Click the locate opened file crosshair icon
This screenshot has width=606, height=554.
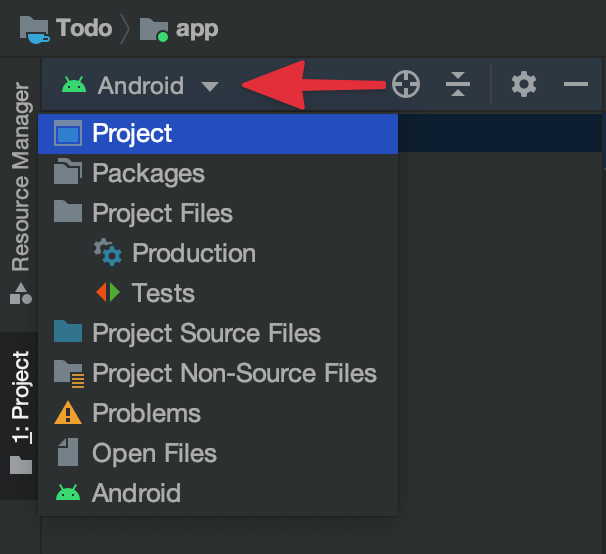(x=406, y=84)
